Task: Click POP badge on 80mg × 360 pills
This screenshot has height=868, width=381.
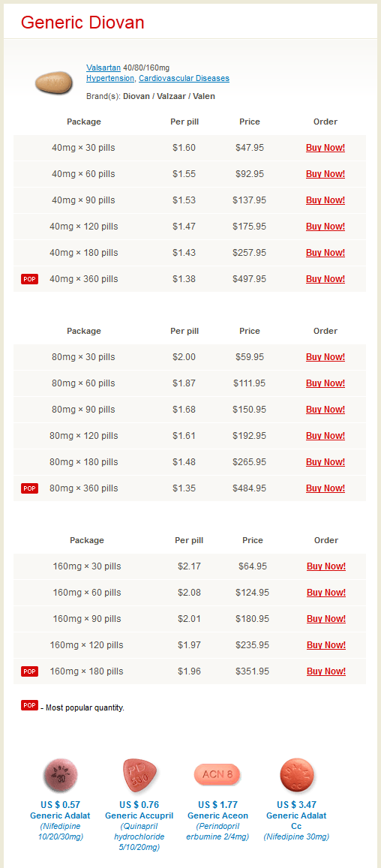Action: 29,488
